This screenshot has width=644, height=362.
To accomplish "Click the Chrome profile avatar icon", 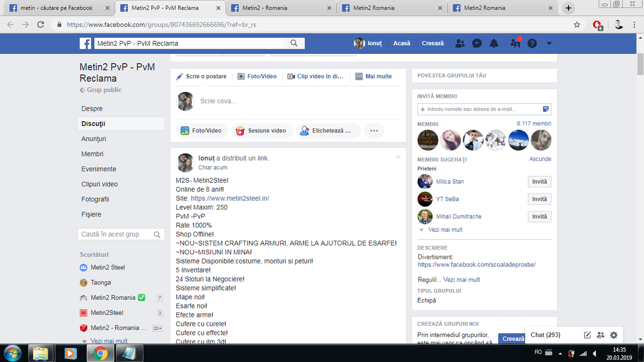I will tap(618, 24).
